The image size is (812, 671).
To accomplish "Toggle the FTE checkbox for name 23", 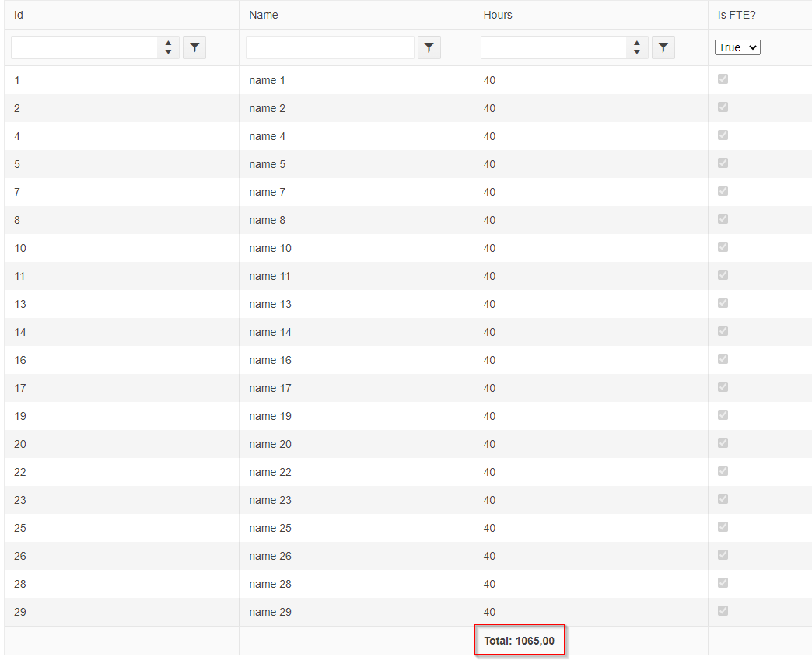I will click(723, 498).
